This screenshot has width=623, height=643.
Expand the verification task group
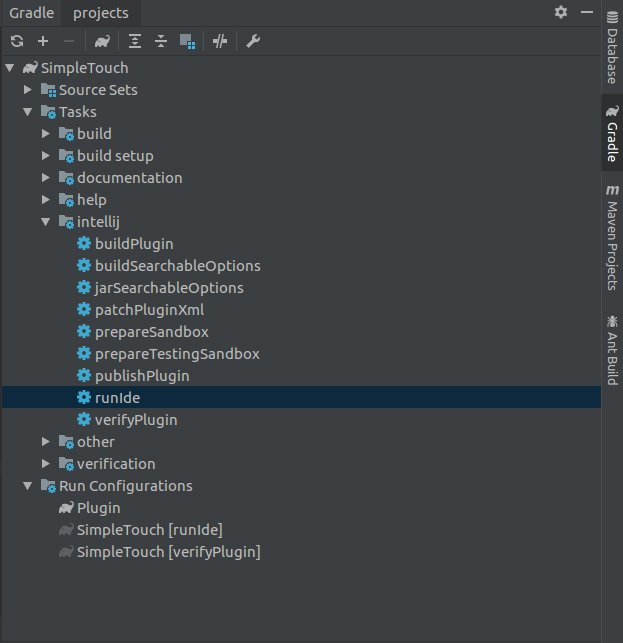coord(46,463)
